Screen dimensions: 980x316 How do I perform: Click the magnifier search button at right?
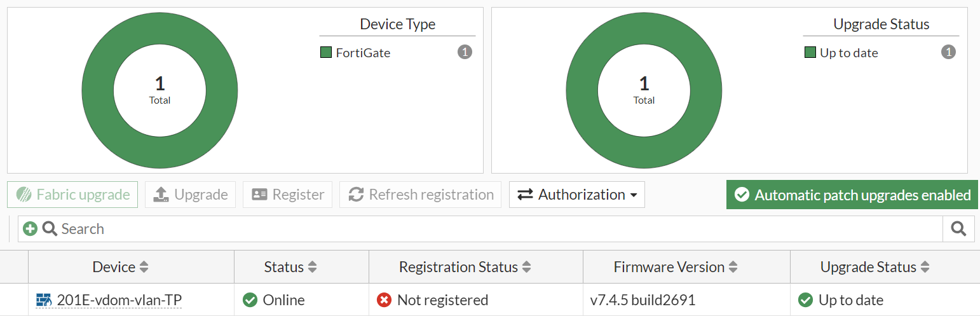pos(958,229)
